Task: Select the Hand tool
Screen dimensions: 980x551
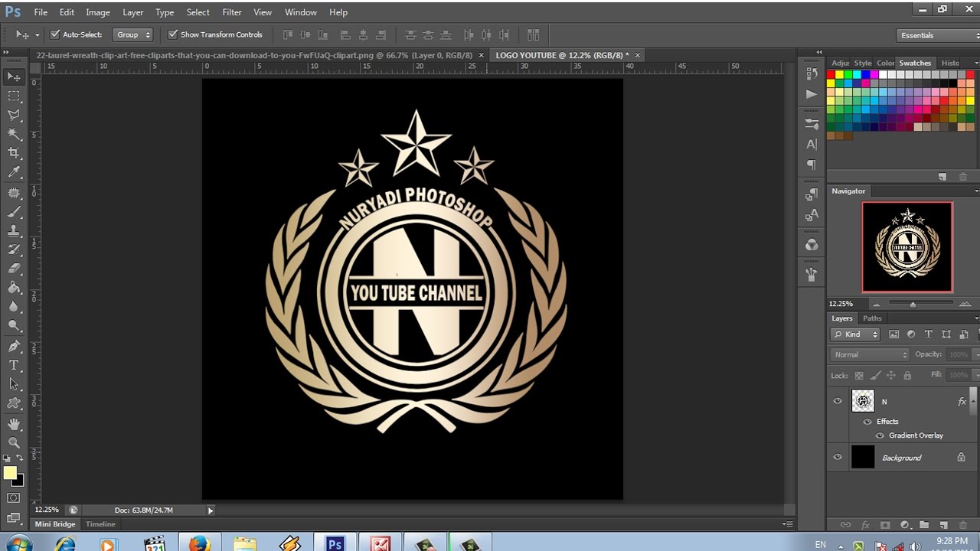Action: click(x=14, y=423)
